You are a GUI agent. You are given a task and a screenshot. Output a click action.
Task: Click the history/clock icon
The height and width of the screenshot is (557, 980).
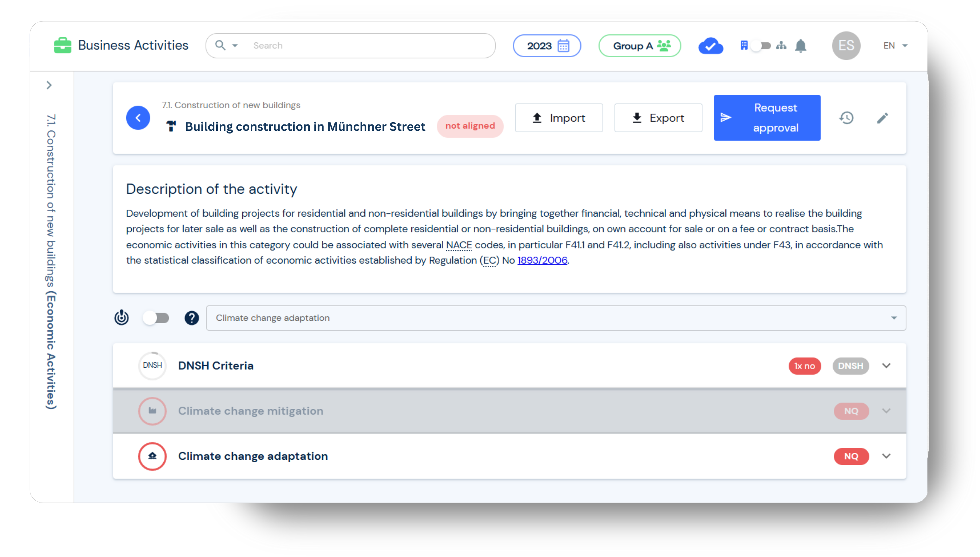pyautogui.click(x=847, y=118)
